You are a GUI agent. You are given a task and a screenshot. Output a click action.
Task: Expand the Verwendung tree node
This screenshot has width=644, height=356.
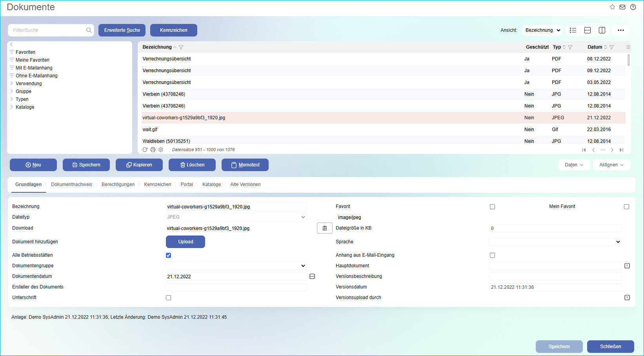click(12, 84)
